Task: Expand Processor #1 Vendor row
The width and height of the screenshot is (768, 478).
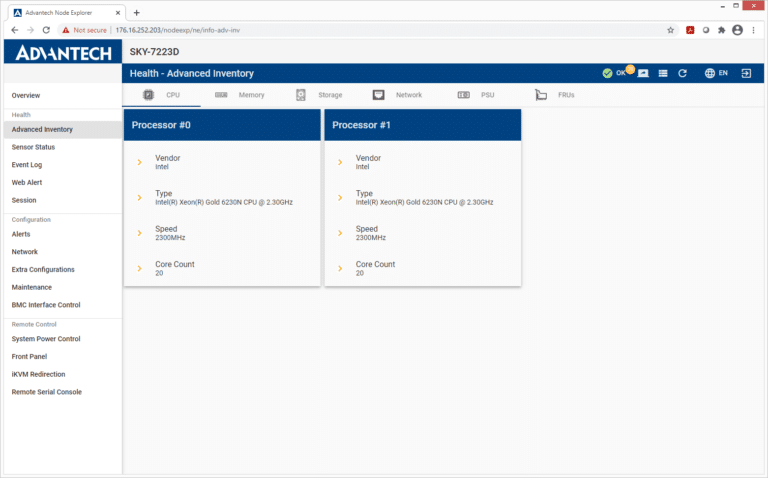Action: click(x=340, y=162)
